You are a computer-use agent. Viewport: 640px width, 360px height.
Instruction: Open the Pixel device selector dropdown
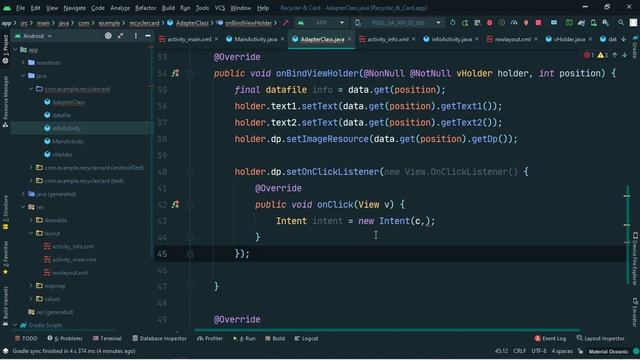[398, 23]
